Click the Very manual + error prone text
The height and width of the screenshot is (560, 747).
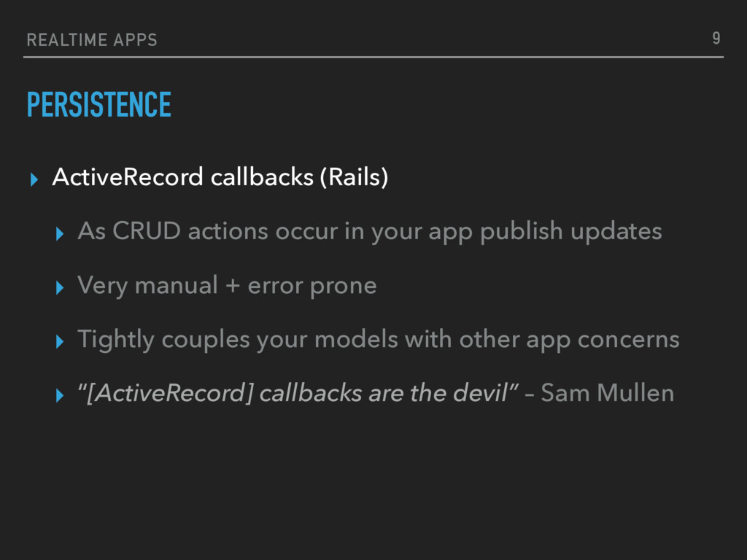click(228, 286)
